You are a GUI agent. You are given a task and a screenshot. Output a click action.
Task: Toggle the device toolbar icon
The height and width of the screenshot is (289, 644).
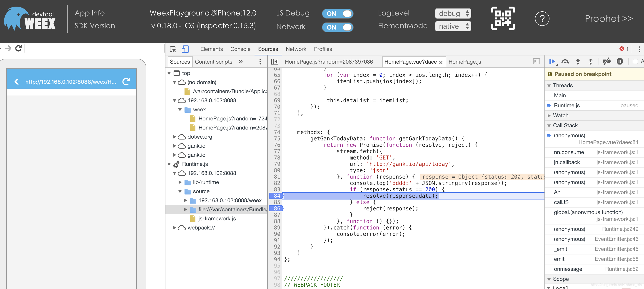coord(185,49)
